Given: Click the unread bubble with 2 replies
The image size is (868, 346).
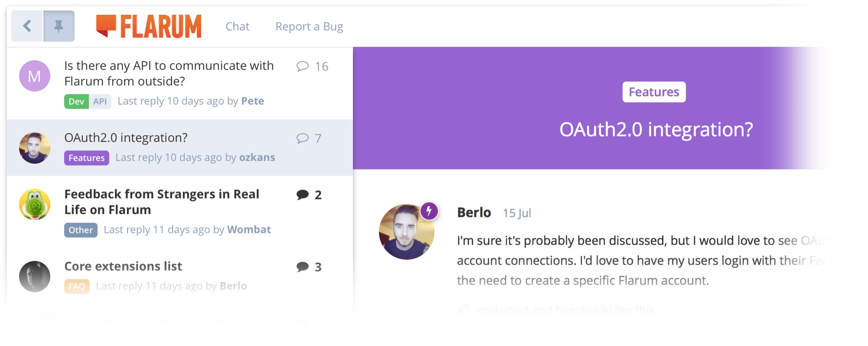Looking at the screenshot, I should (x=303, y=195).
